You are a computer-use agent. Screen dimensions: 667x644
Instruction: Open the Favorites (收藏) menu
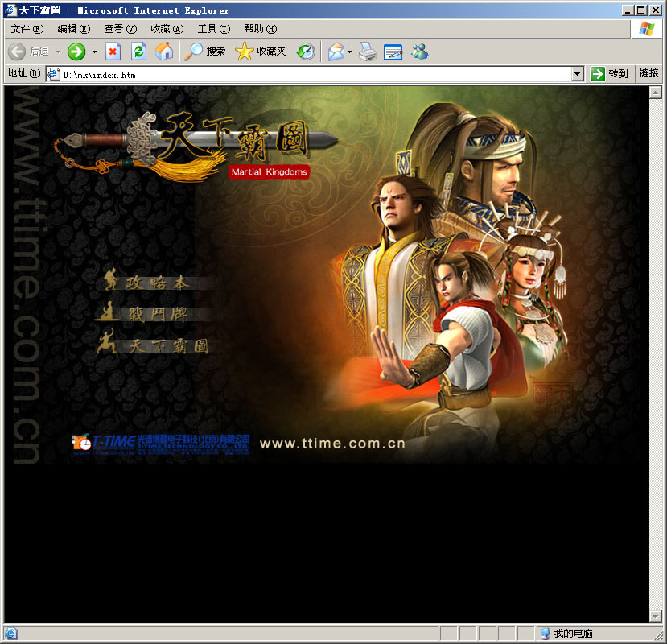pos(167,28)
